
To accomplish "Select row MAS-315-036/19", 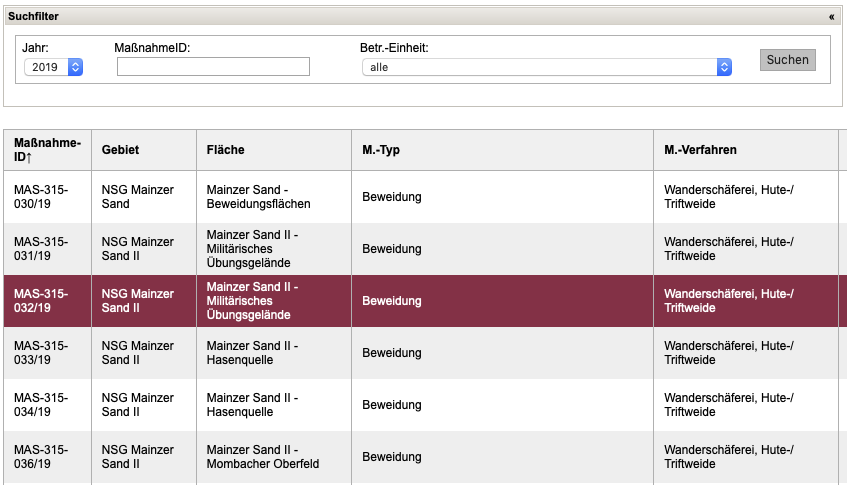I will pos(41,456).
